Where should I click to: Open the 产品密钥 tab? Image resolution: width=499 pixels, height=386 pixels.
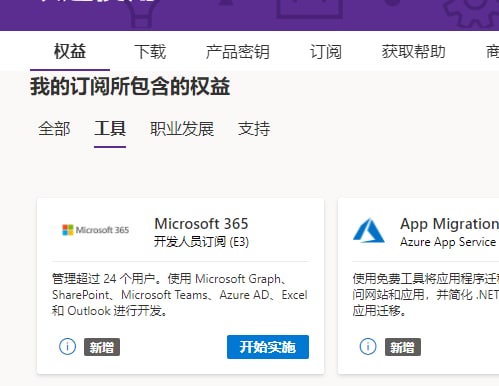click(238, 52)
